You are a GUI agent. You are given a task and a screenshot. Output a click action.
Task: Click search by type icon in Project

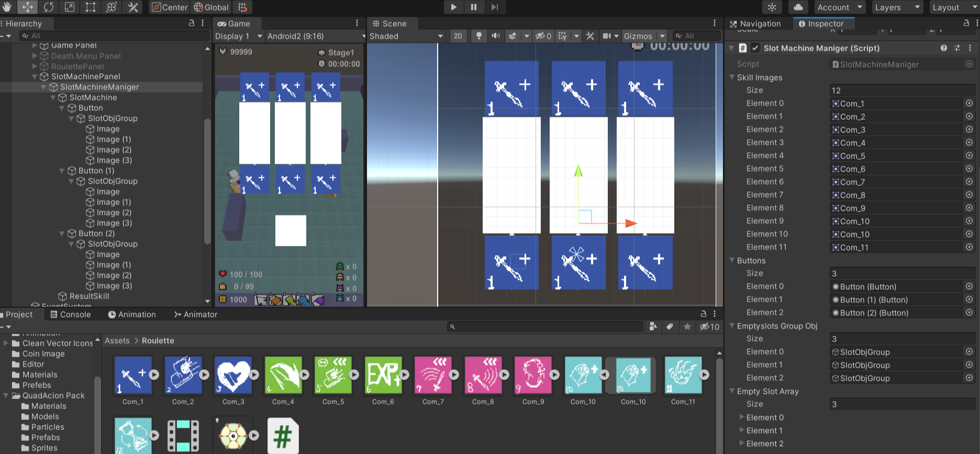(653, 327)
